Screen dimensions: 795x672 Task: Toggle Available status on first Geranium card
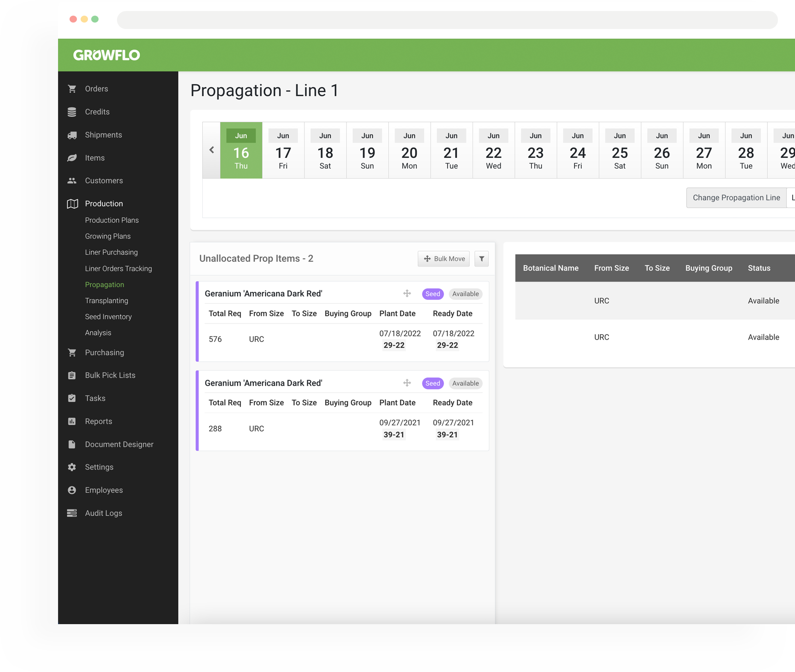pyautogui.click(x=465, y=294)
